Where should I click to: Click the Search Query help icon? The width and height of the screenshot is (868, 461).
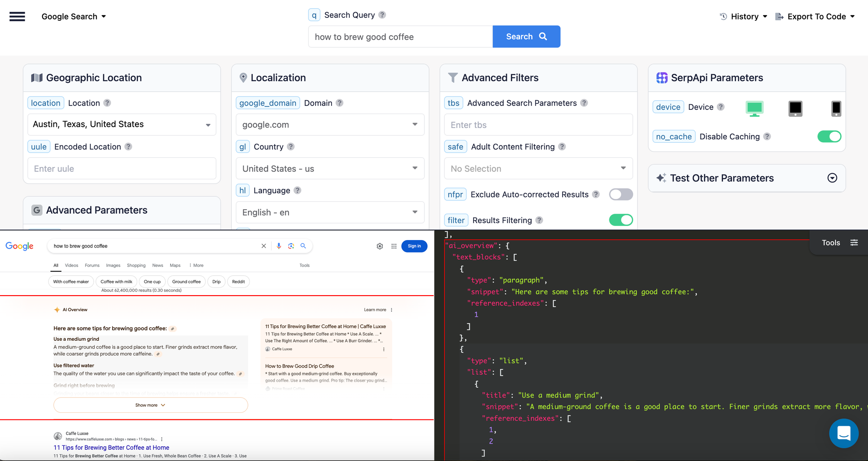tap(382, 15)
